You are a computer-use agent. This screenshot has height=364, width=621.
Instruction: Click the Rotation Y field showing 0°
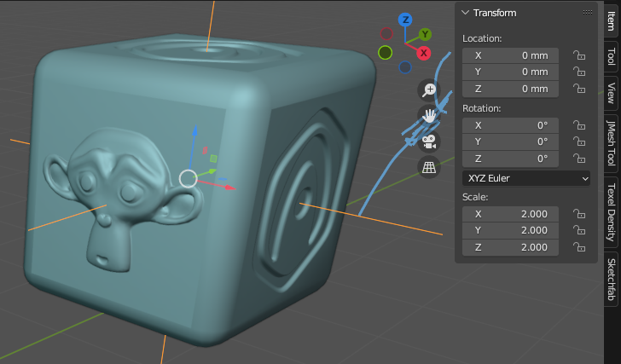tap(510, 142)
